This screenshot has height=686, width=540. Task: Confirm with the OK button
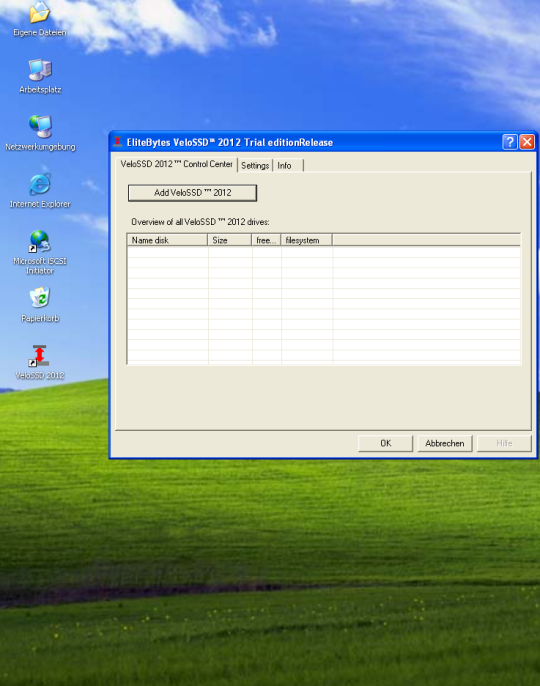(x=385, y=443)
